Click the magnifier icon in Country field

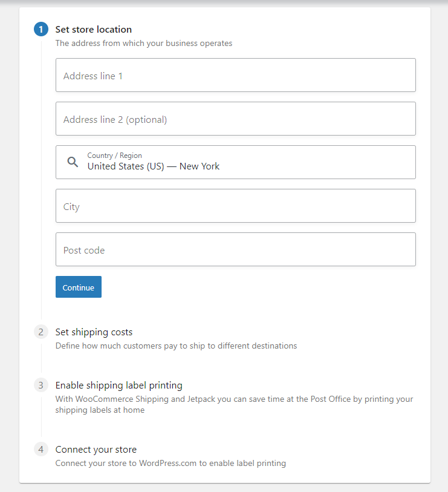click(73, 162)
